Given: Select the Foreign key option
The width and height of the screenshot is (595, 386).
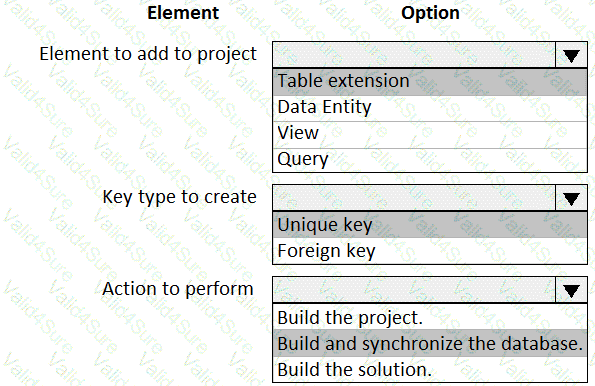Looking at the screenshot, I should coord(430,251).
